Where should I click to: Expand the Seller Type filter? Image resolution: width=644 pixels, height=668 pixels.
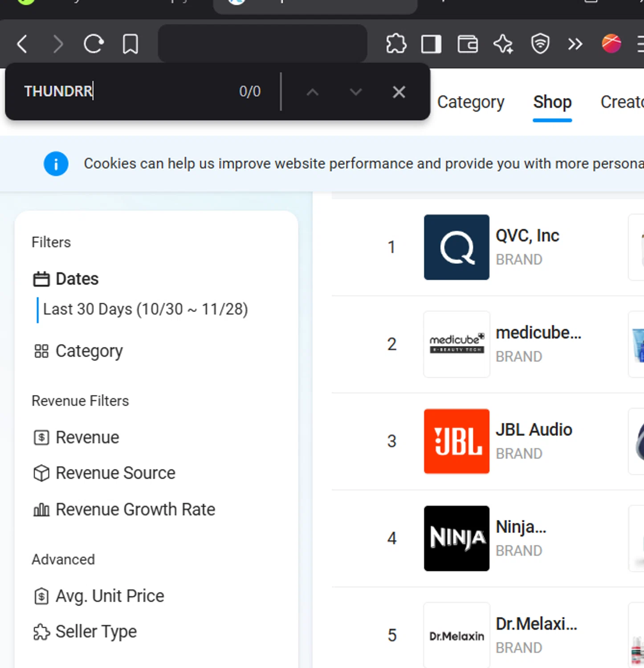coord(96,632)
